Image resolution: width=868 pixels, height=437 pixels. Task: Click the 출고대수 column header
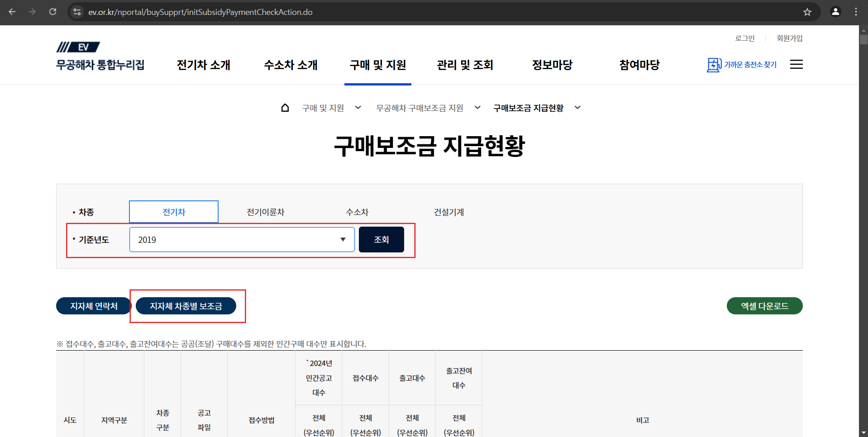(x=412, y=378)
